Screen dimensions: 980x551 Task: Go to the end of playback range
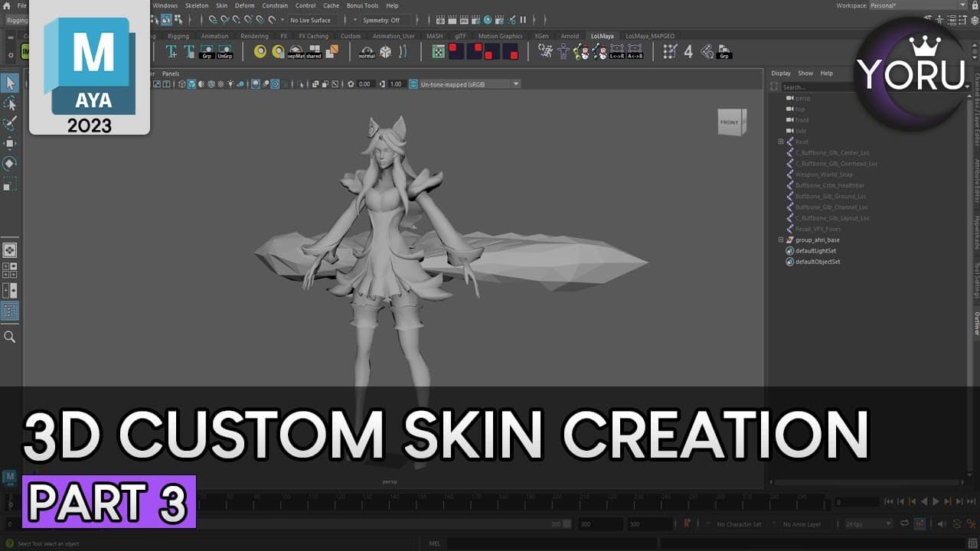click(971, 502)
